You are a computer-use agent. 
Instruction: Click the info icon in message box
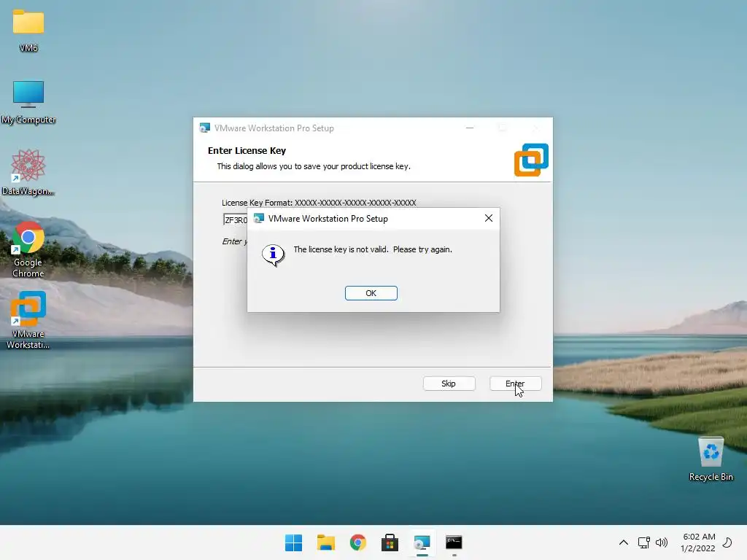click(273, 255)
